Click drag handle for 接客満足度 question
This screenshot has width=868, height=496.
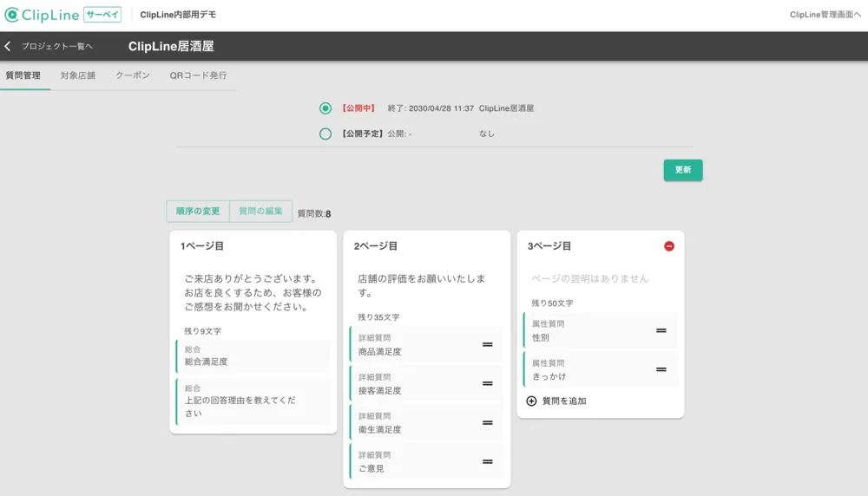pyautogui.click(x=487, y=383)
